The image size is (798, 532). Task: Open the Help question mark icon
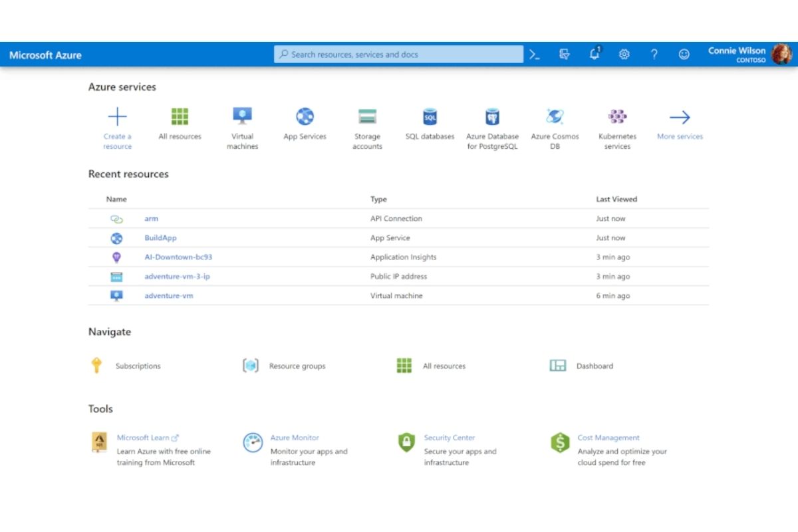tap(654, 55)
